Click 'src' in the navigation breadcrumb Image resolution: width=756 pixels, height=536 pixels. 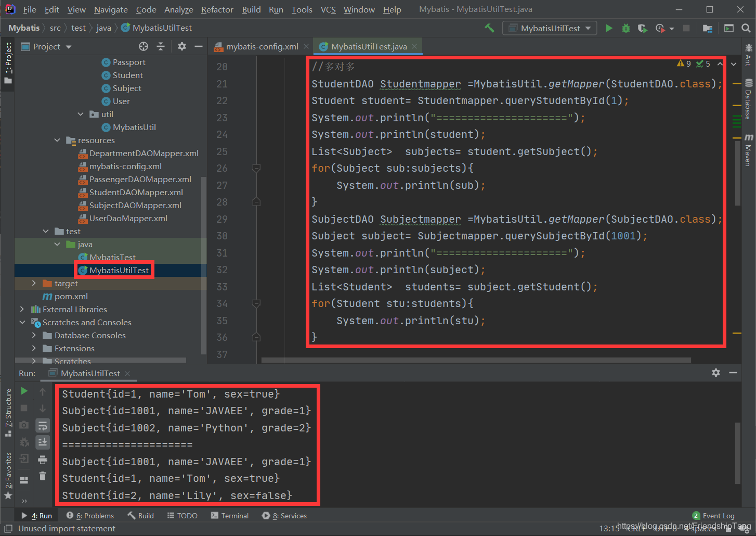coord(55,28)
